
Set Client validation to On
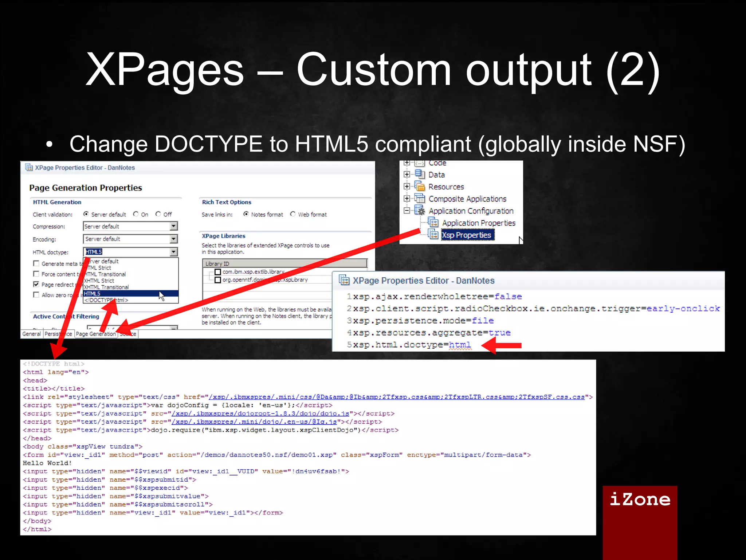point(136,214)
